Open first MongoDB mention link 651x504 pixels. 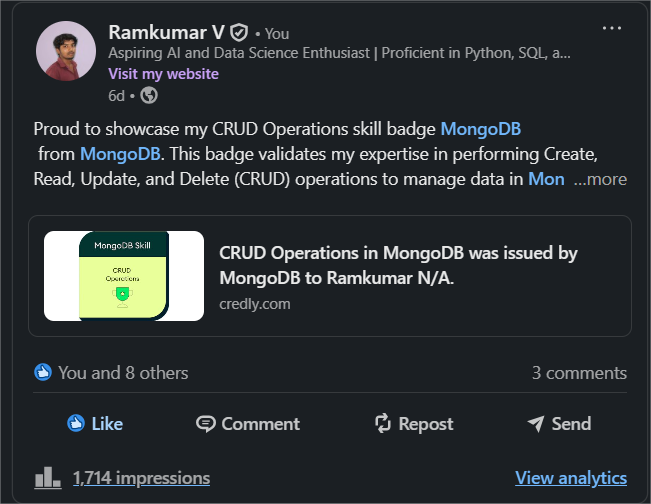[x=481, y=129]
